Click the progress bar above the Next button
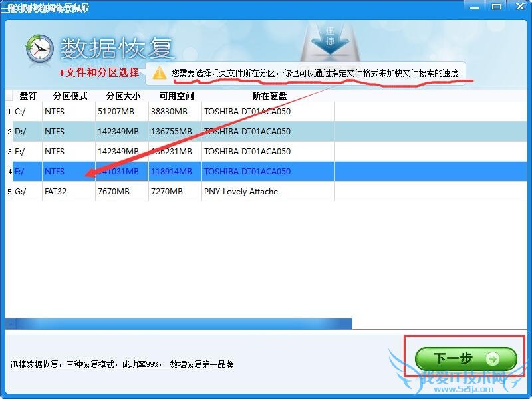532x399 pixels. [x=180, y=322]
